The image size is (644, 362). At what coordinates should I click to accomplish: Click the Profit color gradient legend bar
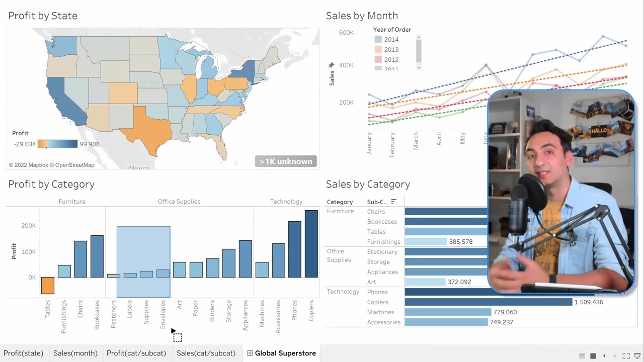coord(57,144)
